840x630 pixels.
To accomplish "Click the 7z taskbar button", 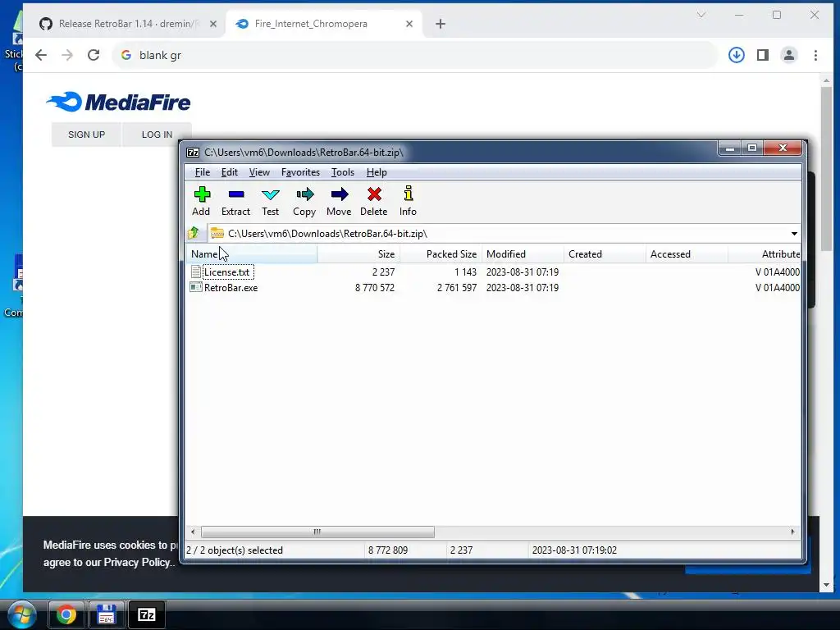I will (x=146, y=614).
